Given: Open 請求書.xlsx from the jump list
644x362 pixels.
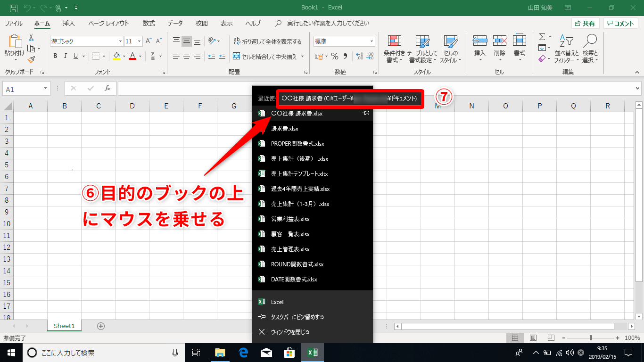Looking at the screenshot, I should [x=313, y=128].
